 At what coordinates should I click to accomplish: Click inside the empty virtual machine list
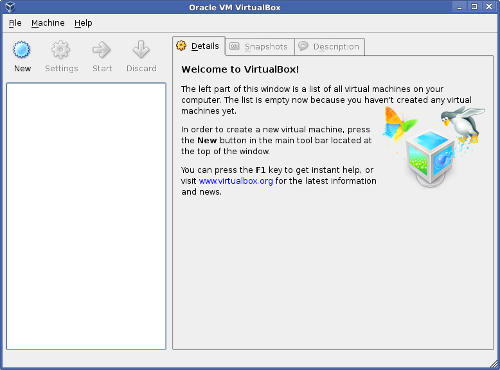(x=86, y=216)
